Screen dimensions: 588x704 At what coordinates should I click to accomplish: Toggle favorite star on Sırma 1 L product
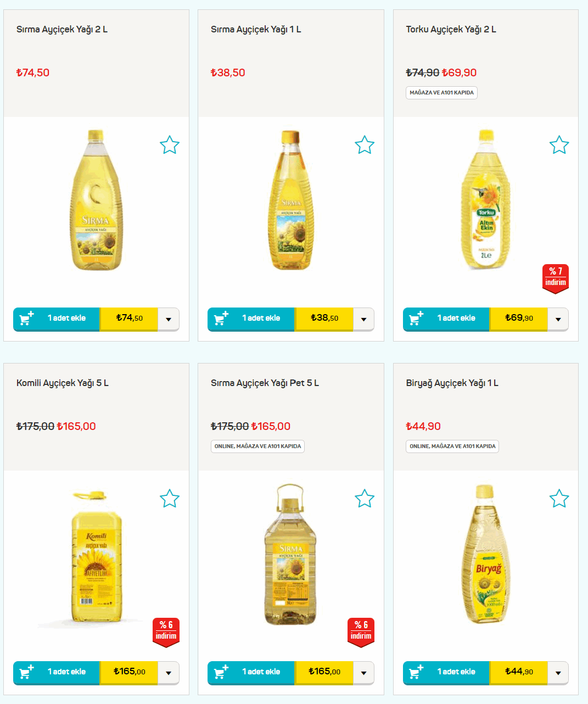[365, 145]
